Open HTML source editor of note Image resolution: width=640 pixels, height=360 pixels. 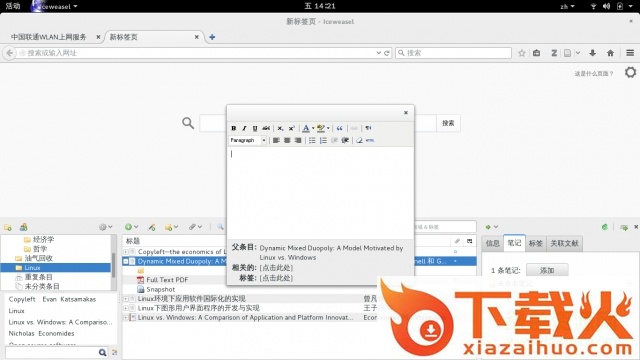[370, 140]
